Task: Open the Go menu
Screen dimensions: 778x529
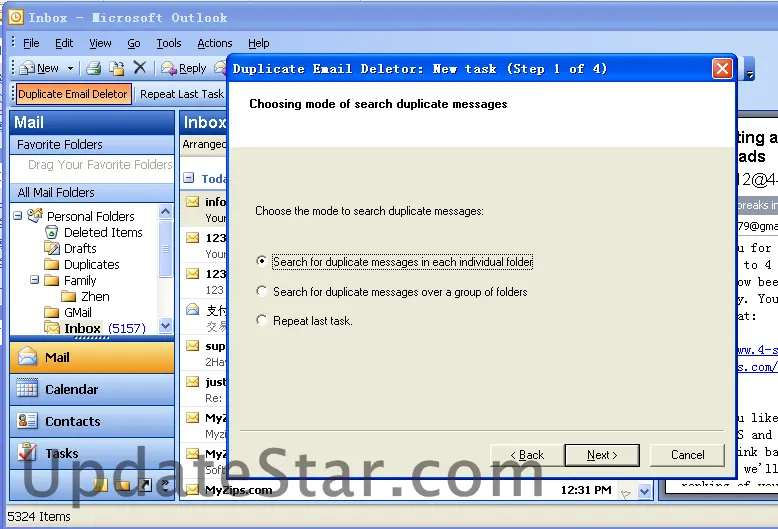Action: click(x=133, y=43)
